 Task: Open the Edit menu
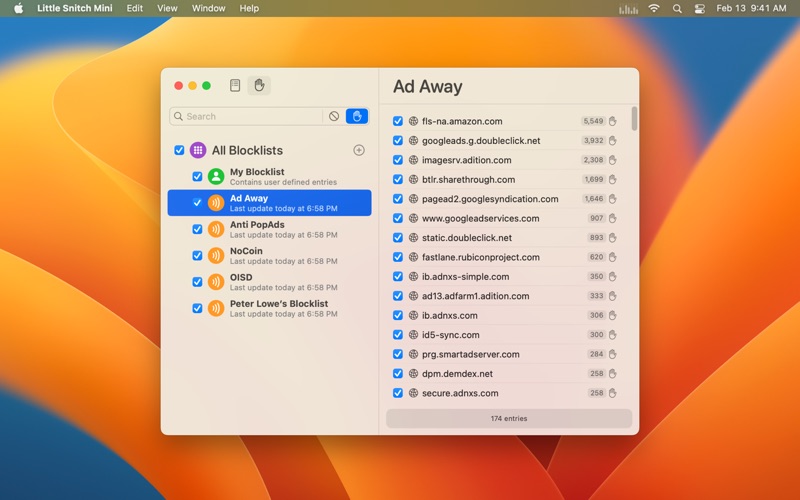tap(135, 8)
